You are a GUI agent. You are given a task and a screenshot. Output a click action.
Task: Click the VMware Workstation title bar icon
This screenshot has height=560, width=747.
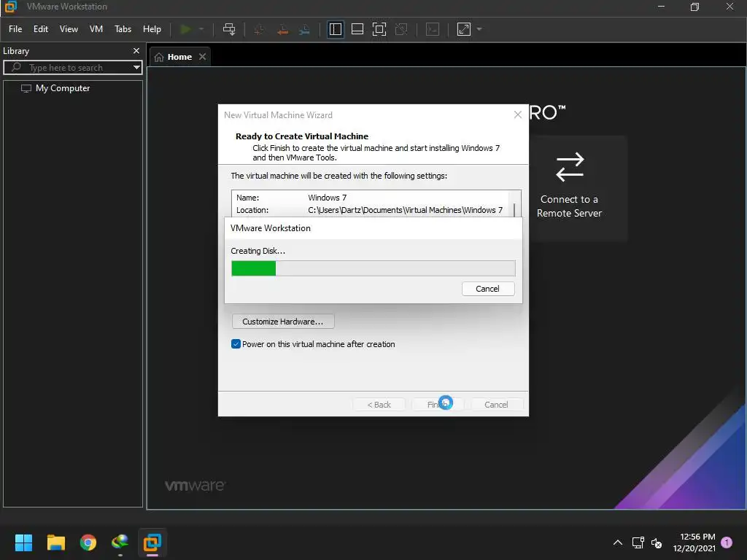(x=10, y=7)
